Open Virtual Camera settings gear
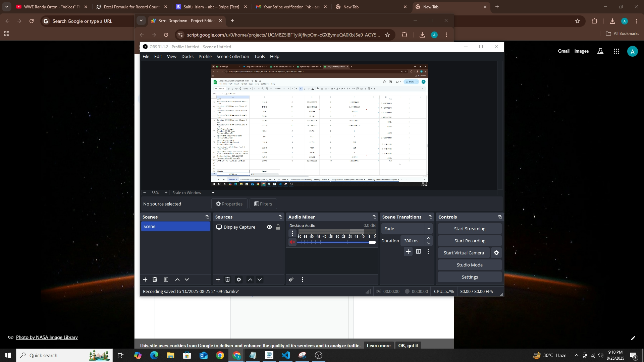 pos(496,253)
